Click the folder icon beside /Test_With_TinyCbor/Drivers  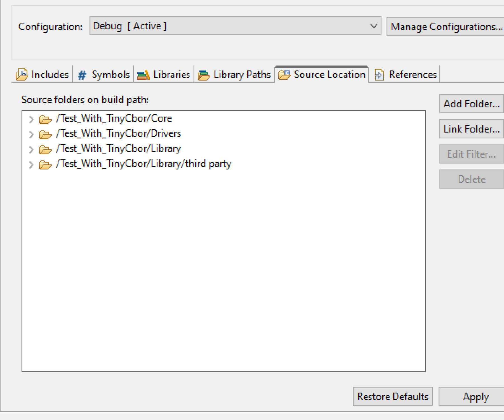pyautogui.click(x=45, y=133)
